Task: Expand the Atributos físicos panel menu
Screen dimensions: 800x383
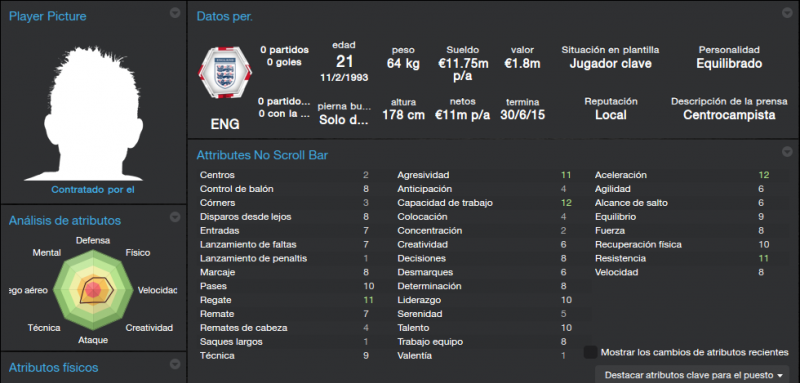Action: [175, 364]
